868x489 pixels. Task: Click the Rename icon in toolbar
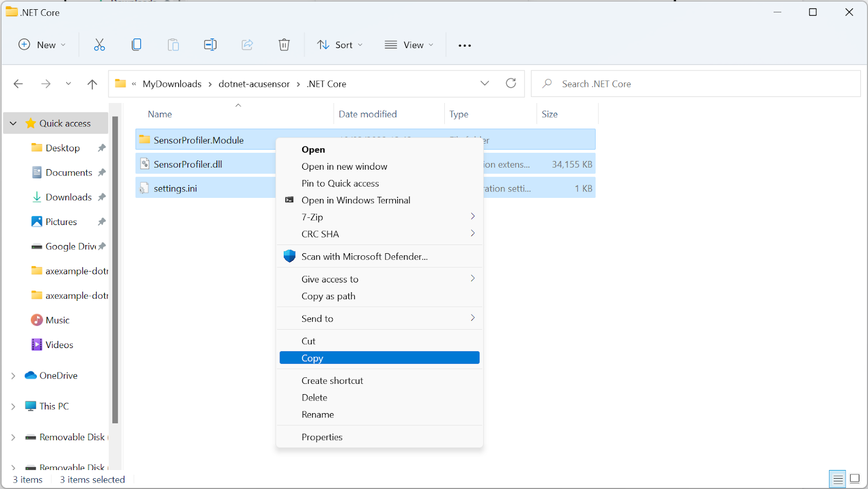210,45
